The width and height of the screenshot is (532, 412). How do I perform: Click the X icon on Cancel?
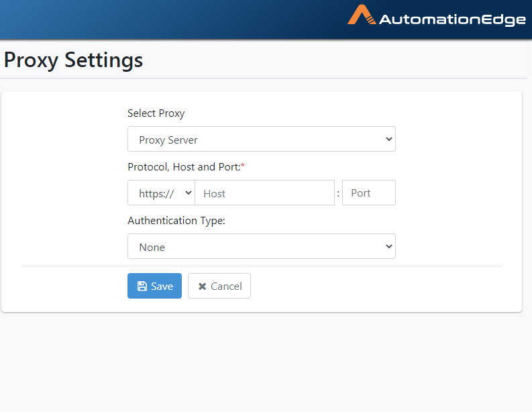[202, 287]
